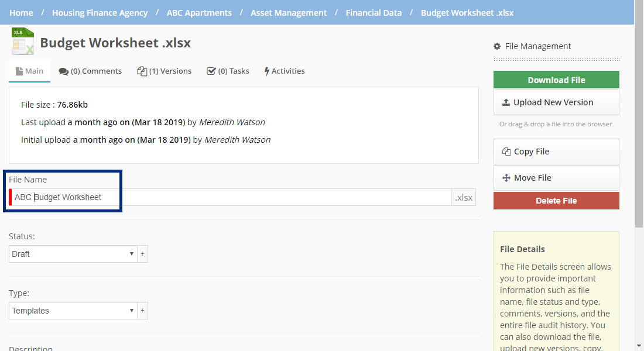The width and height of the screenshot is (644, 351).
Task: Click the Type: label
Action: [x=19, y=293]
